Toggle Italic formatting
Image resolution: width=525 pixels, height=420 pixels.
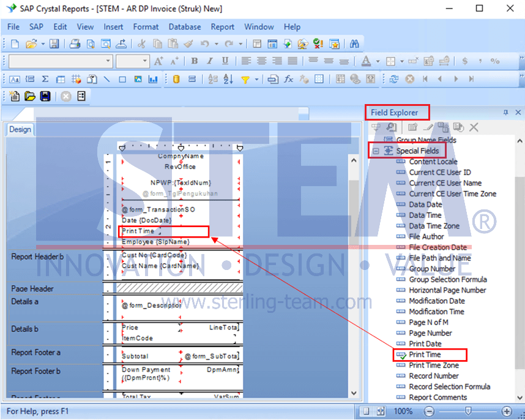tap(210, 61)
